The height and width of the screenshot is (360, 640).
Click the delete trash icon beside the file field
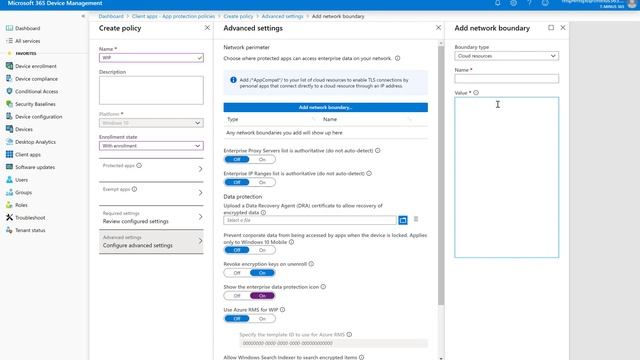pyautogui.click(x=416, y=219)
